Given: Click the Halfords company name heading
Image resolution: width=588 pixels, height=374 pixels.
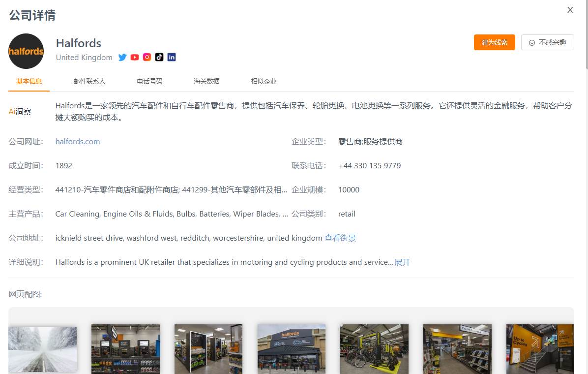Looking at the screenshot, I should click(x=78, y=43).
